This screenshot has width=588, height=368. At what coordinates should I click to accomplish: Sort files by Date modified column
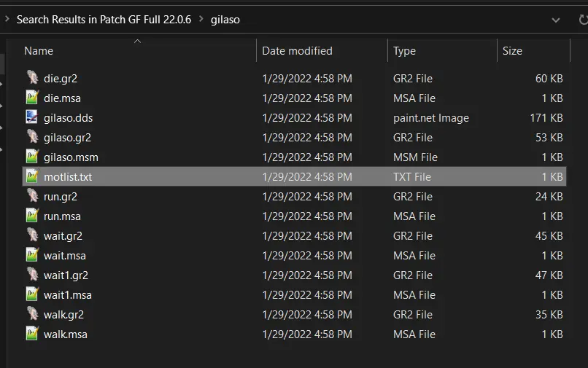(297, 51)
